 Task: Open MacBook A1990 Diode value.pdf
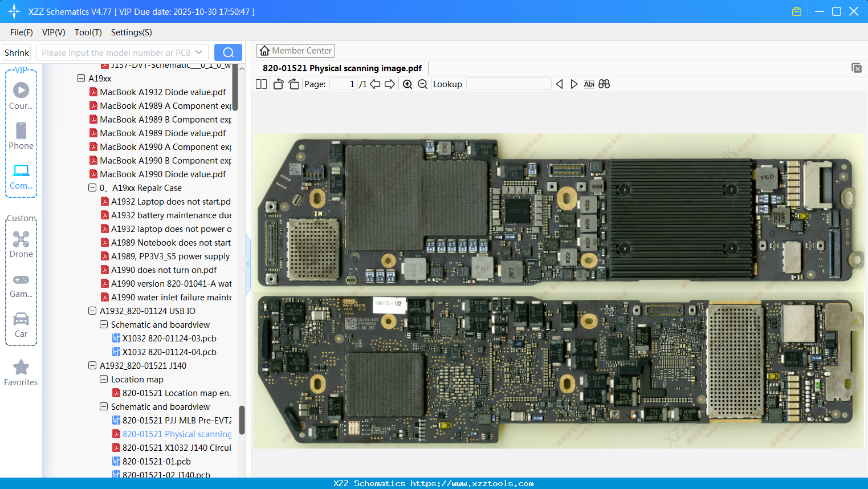tap(157, 174)
